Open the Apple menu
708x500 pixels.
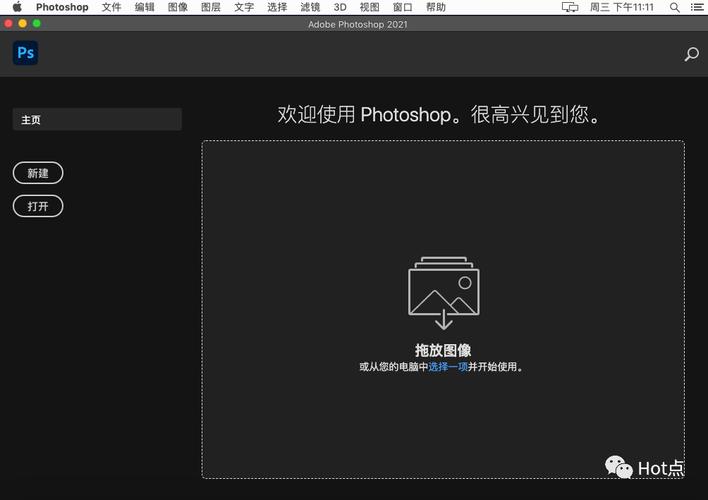[x=17, y=7]
